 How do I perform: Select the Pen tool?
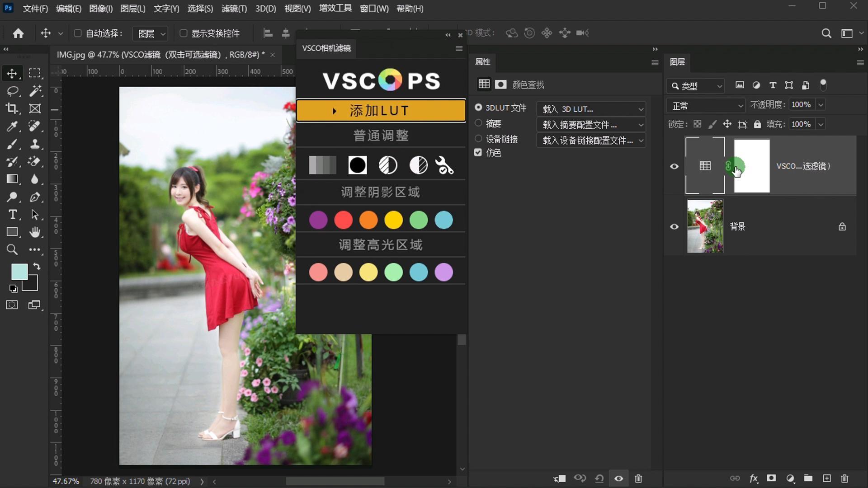point(35,197)
